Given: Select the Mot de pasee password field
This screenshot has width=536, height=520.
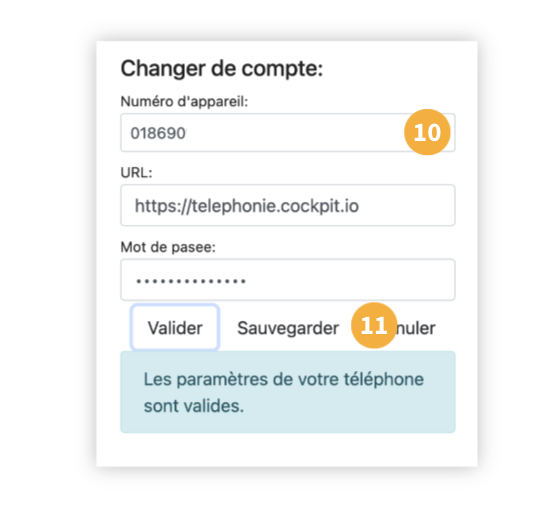Looking at the screenshot, I should click(288, 280).
